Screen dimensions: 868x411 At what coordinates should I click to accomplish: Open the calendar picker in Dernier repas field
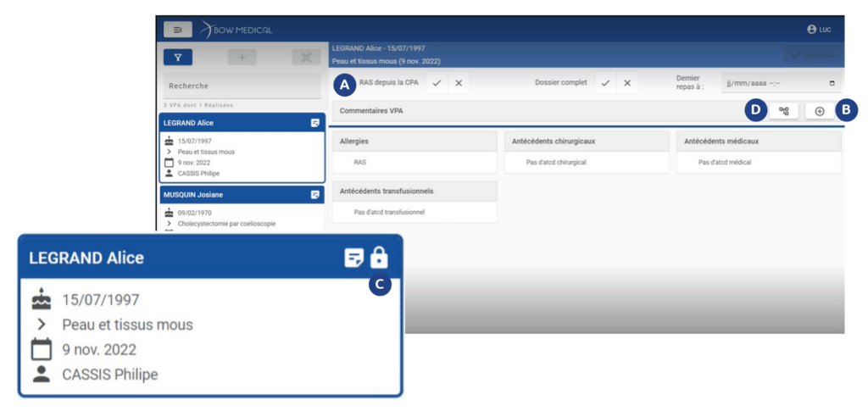coord(832,84)
